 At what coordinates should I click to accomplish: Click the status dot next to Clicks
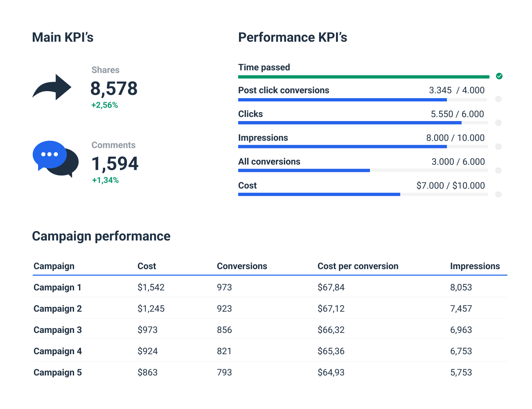[x=498, y=122]
